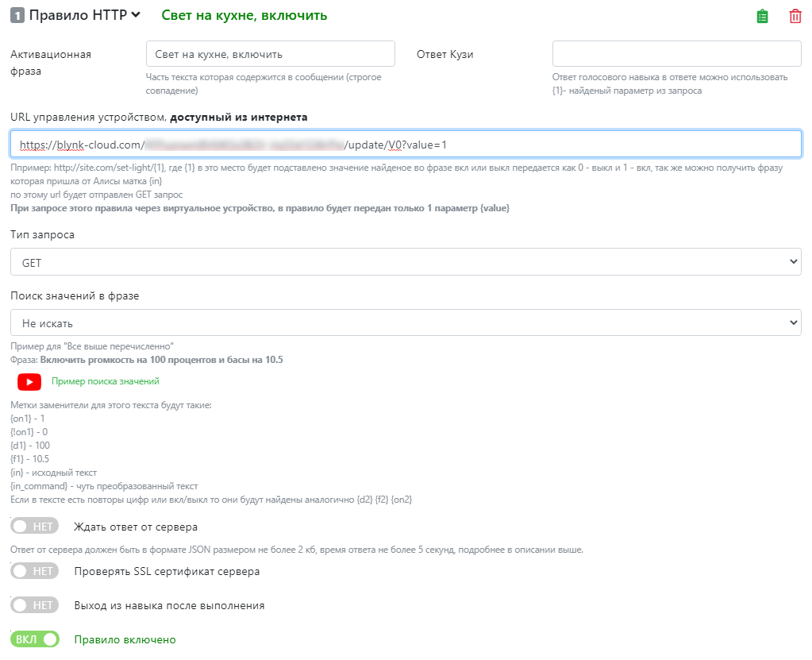Click the 'Проверять SSL сертификат сервера' text label

point(167,571)
